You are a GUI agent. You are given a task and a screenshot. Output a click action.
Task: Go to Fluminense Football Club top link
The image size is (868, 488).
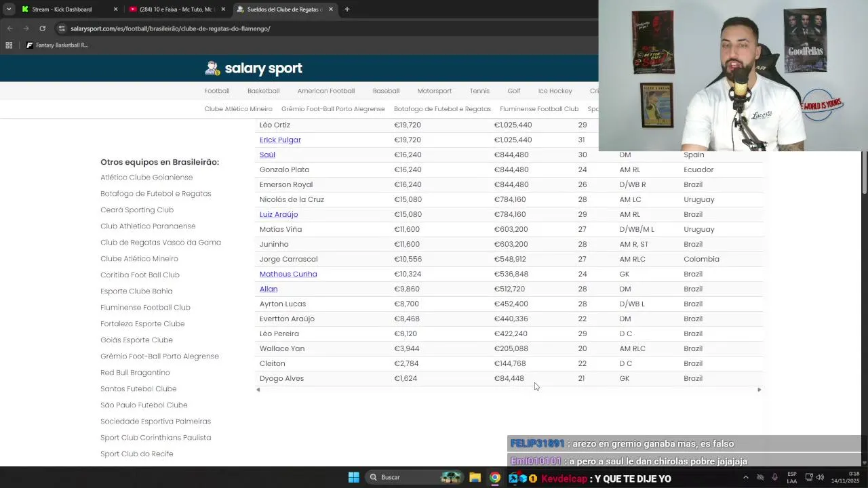pos(539,109)
